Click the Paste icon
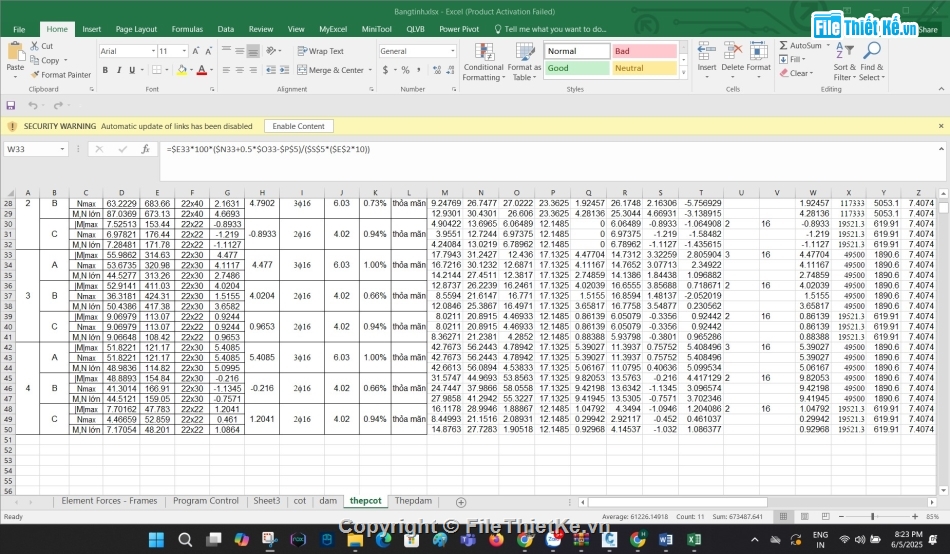 coord(15,52)
